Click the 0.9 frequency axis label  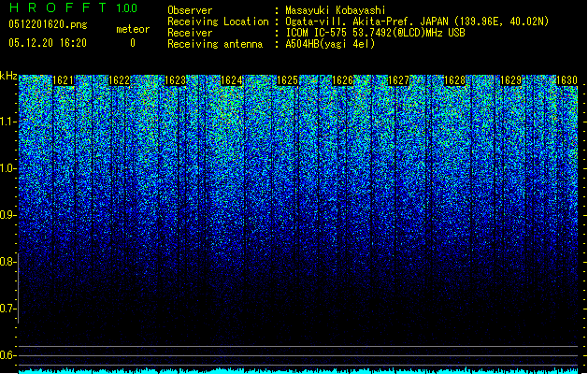[x=7, y=215]
